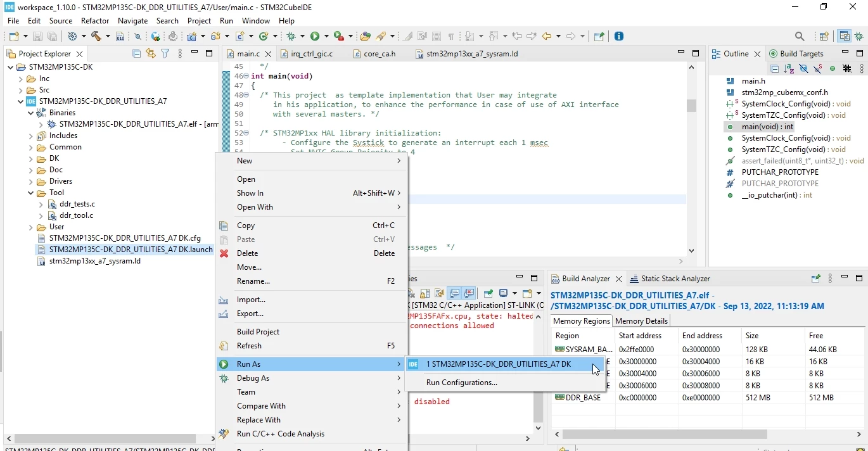Click the Build Analyzer horizontal scrollbar
This screenshot has height=451, width=868.
(x=665, y=435)
